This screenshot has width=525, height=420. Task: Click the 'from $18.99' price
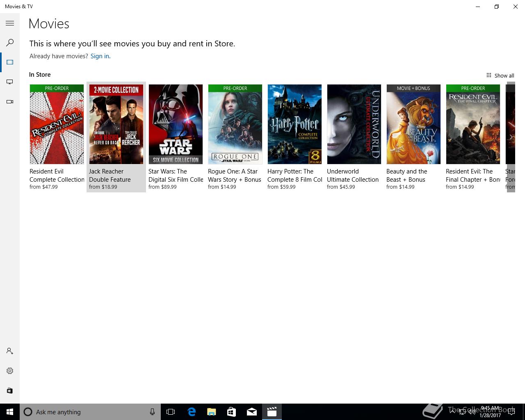103,187
